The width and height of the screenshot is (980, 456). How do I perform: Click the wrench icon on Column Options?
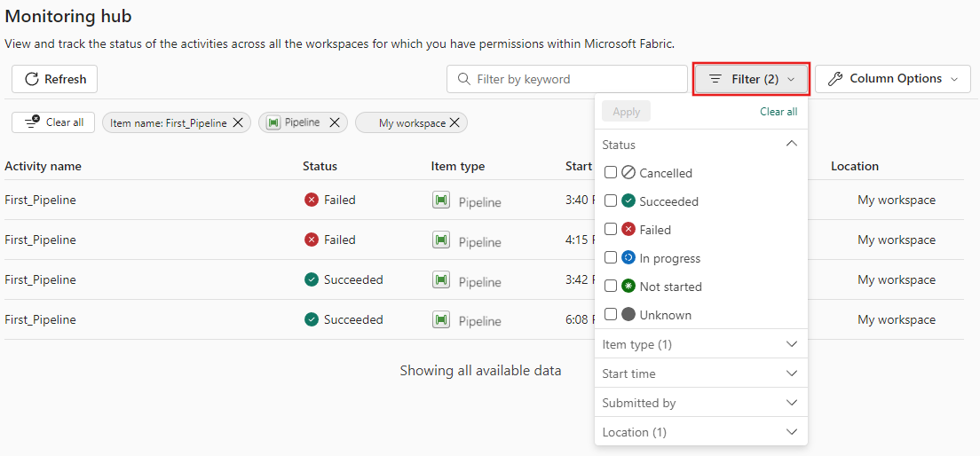click(x=835, y=79)
